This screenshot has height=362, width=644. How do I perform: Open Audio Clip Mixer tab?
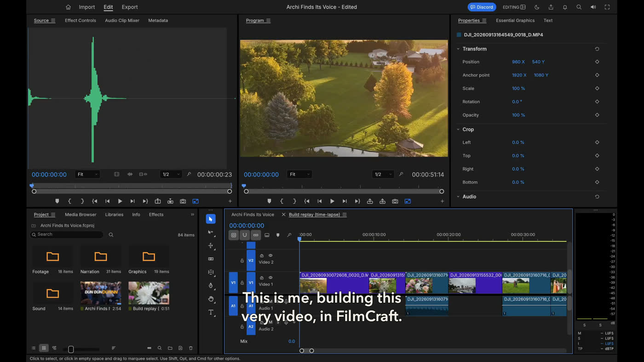122,21
